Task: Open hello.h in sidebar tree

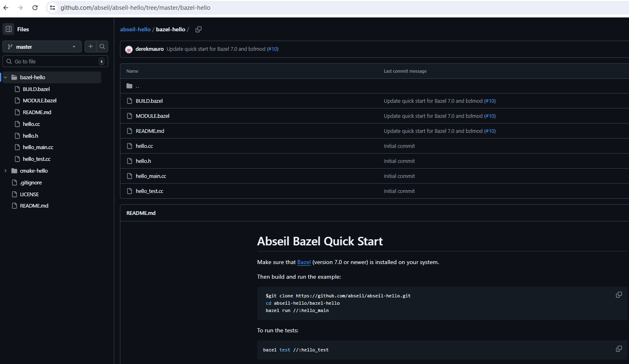Action: pos(30,136)
